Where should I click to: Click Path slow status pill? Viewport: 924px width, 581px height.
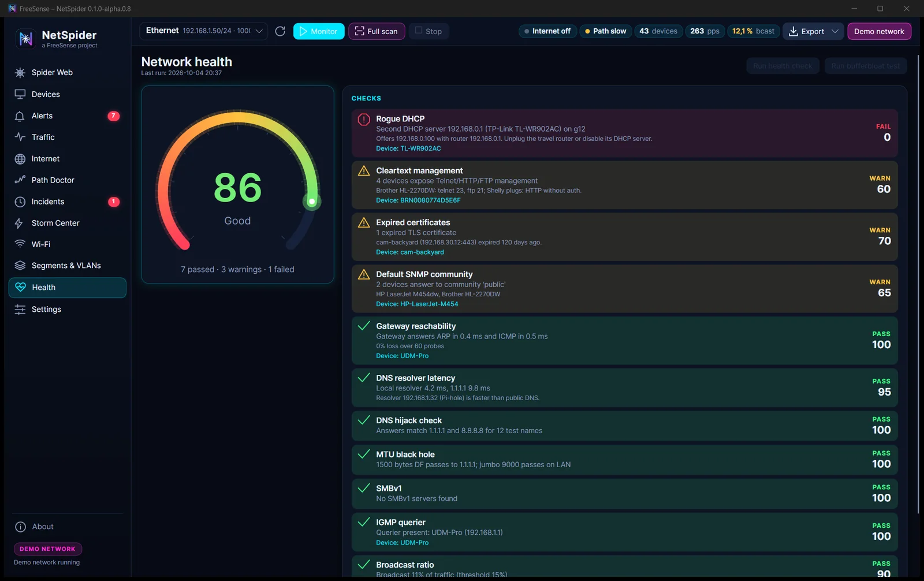coord(605,31)
